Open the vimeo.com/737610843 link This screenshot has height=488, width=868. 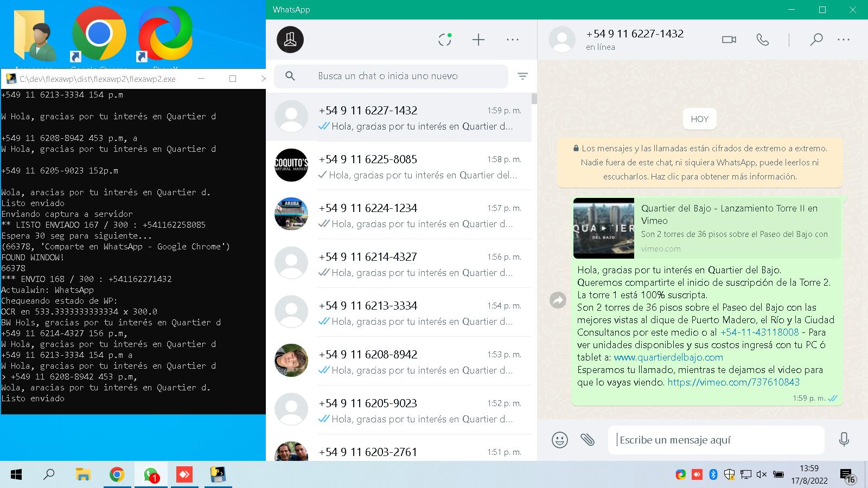[733, 382]
